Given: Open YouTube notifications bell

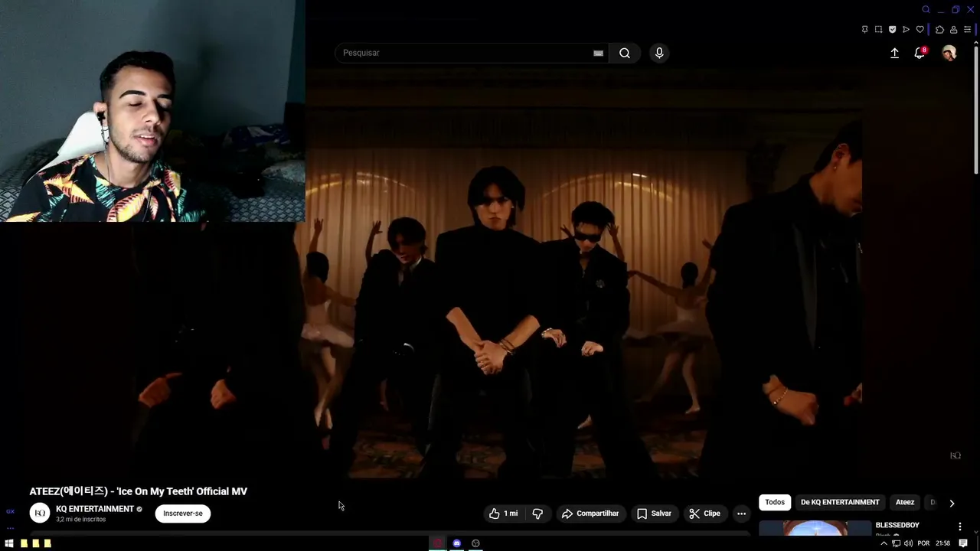Looking at the screenshot, I should click(920, 53).
